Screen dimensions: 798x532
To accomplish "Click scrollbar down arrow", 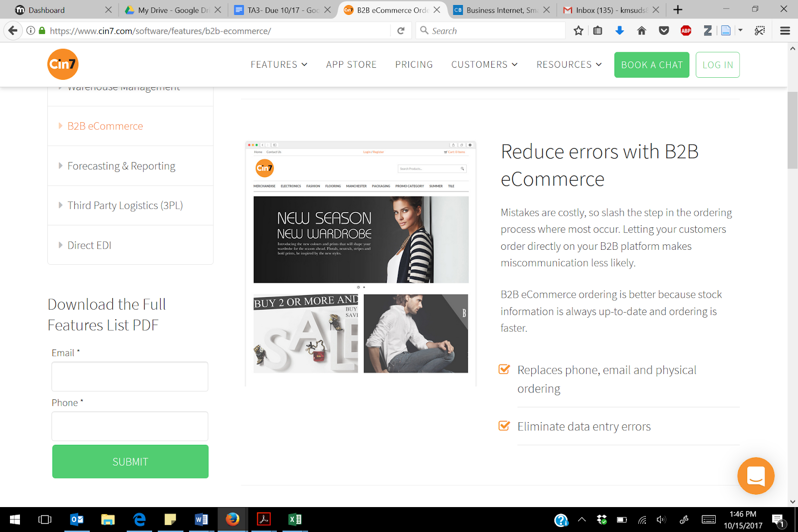I will (x=793, y=502).
